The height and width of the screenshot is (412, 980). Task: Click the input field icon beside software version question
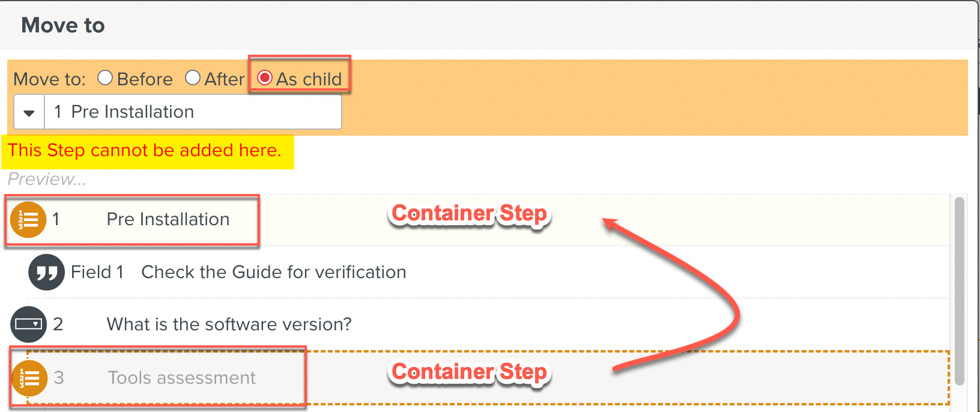tap(28, 324)
